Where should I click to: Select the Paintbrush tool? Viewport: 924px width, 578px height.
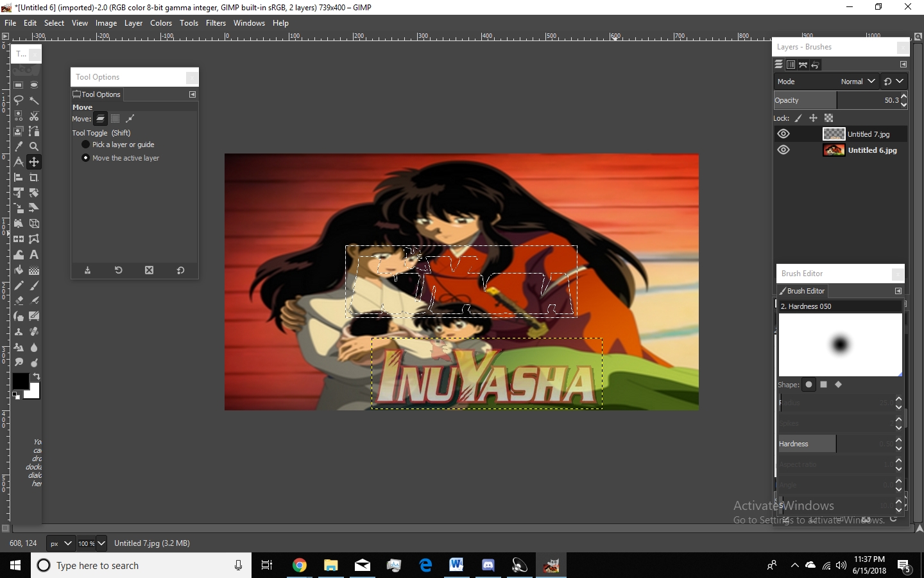34,285
